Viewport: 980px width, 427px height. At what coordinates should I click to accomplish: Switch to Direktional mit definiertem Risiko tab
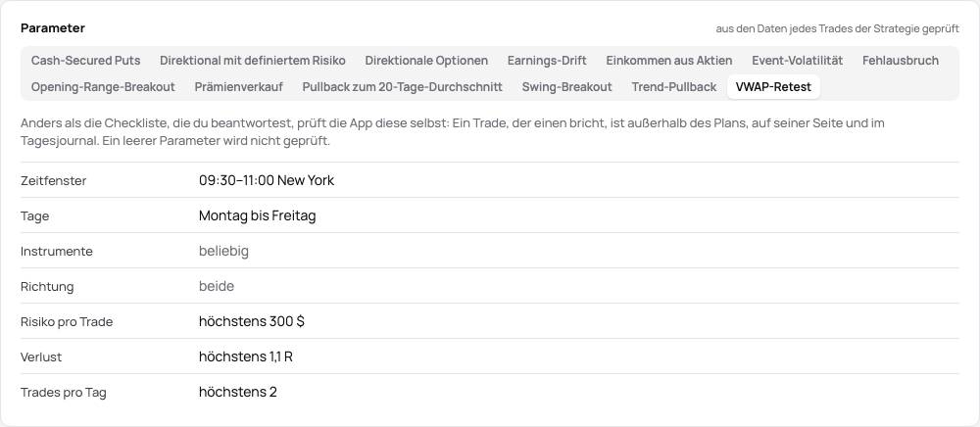[x=253, y=61]
